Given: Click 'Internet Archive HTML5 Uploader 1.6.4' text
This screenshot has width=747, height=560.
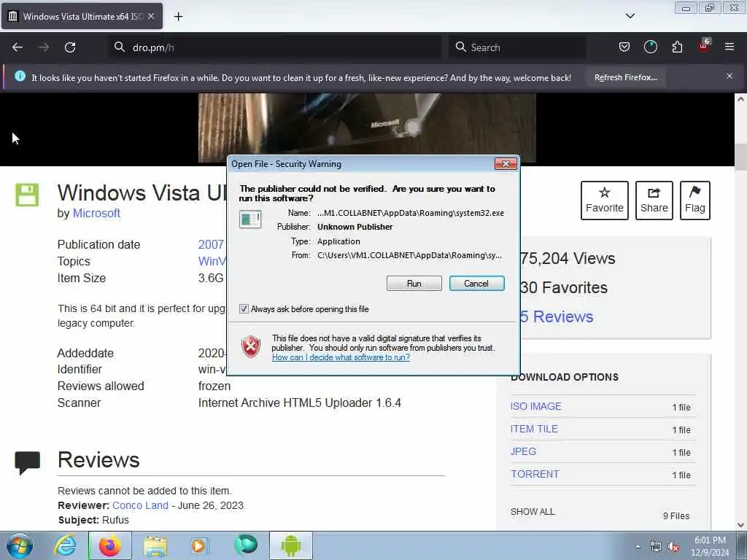Looking at the screenshot, I should [x=300, y=402].
